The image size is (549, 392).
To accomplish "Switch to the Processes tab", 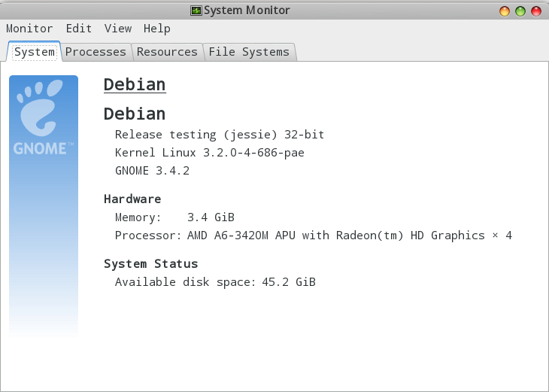I will [96, 52].
